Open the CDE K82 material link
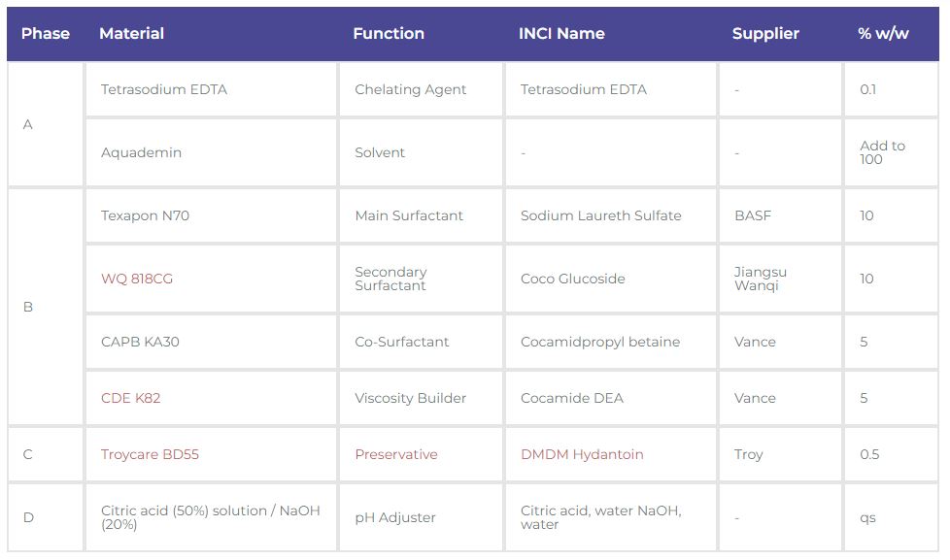Image resolution: width=950 pixels, height=560 pixels. [131, 398]
